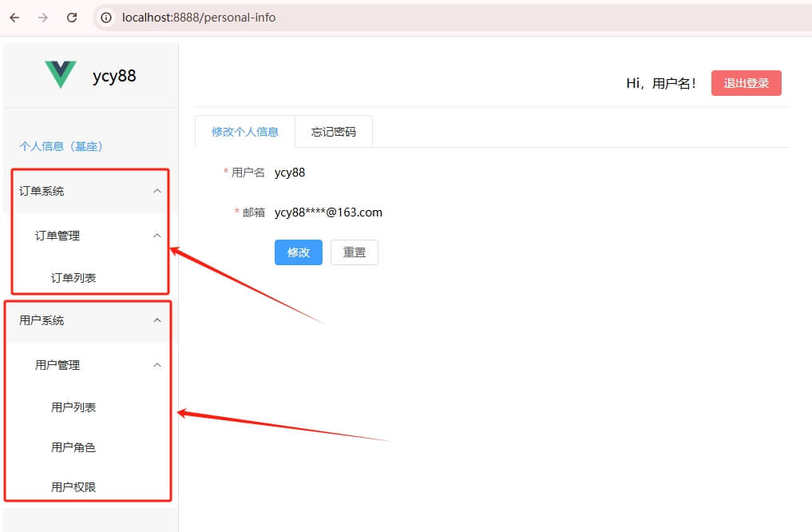Click the blue 修改 button
This screenshot has height=532, width=812.
point(298,252)
